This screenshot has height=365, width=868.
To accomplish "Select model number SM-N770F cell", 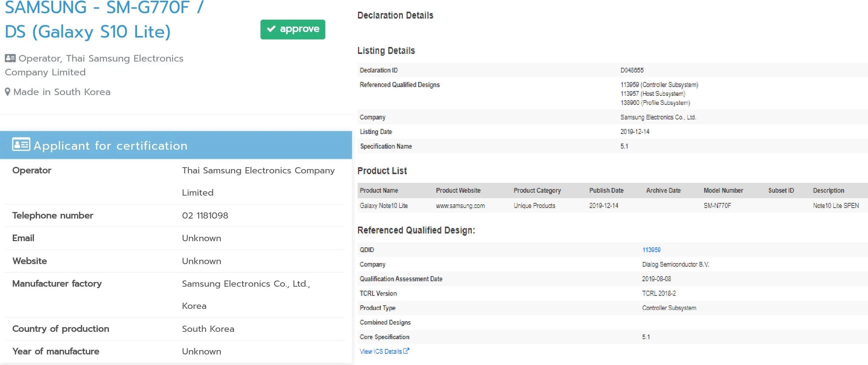I will 717,206.
